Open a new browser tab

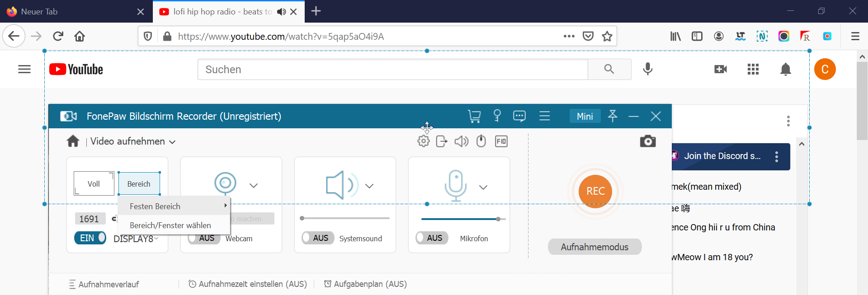pyautogui.click(x=316, y=11)
